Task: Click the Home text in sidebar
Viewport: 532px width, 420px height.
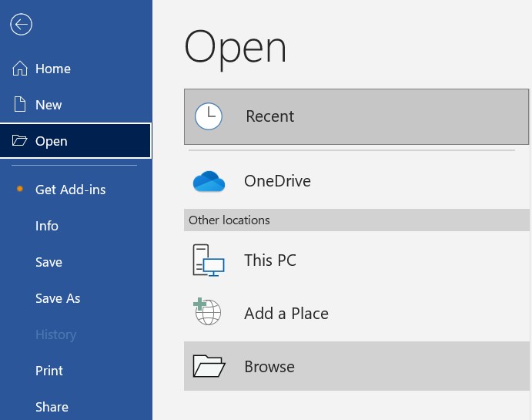Action: click(x=53, y=69)
